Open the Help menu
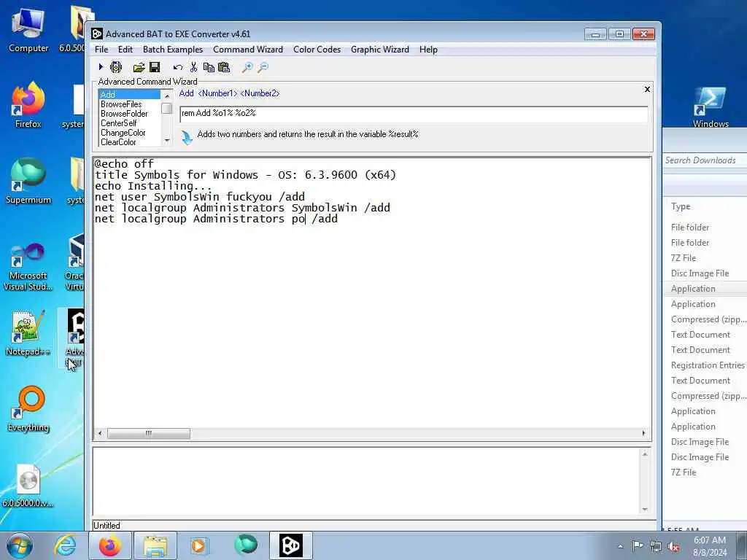This screenshot has height=560, width=747. [428, 50]
